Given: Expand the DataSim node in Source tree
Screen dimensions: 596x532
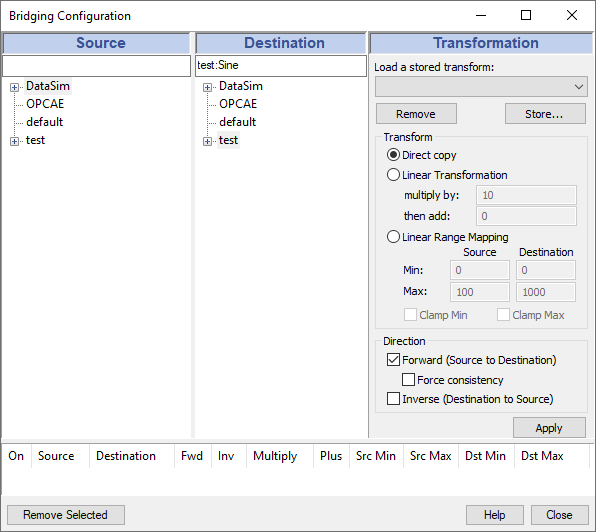Looking at the screenshot, I should 14,87.
